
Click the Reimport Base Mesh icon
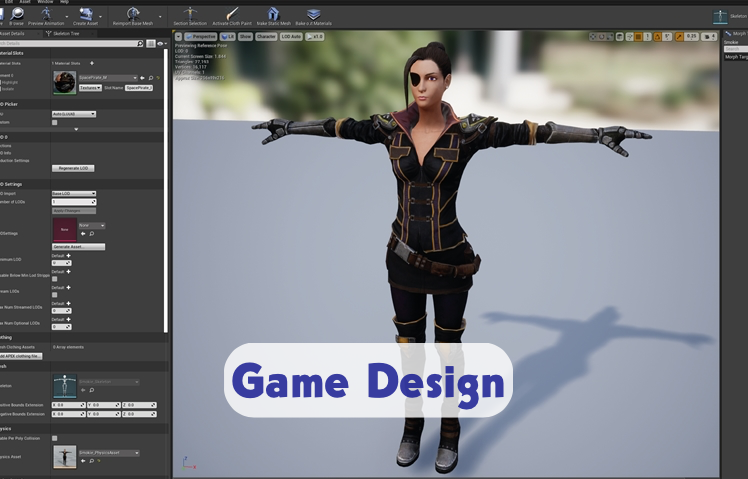point(133,16)
